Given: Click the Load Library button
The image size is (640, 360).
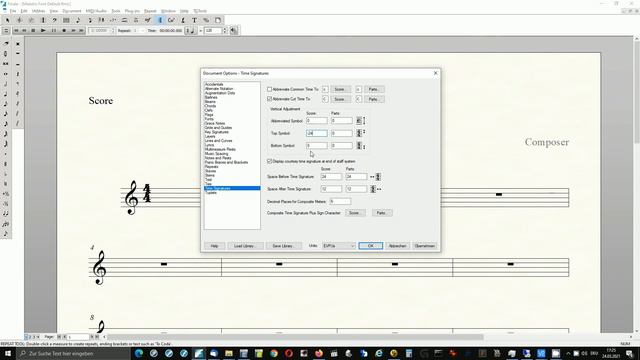Looking at the screenshot, I should [x=244, y=246].
